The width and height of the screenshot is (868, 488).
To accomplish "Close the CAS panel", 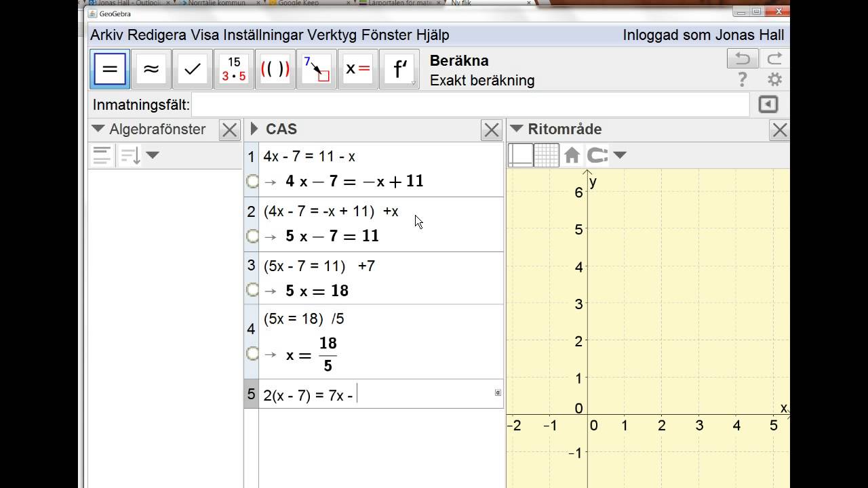I will coord(491,130).
